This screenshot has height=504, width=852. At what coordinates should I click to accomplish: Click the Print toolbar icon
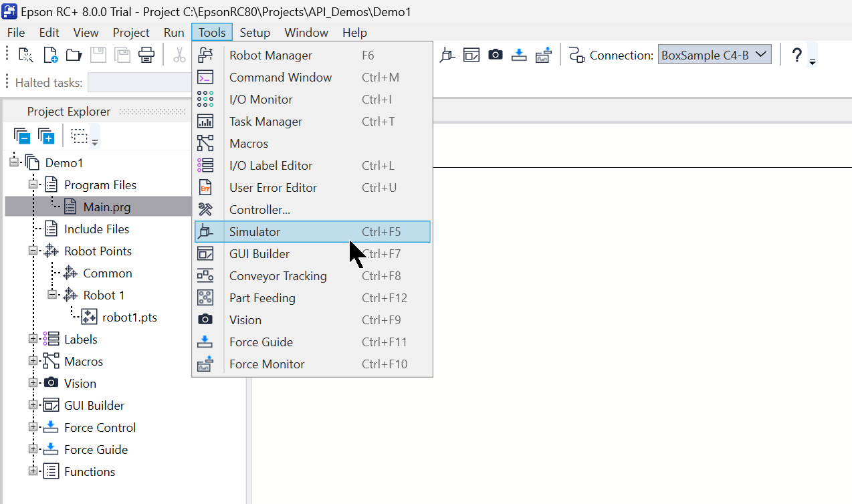point(146,55)
